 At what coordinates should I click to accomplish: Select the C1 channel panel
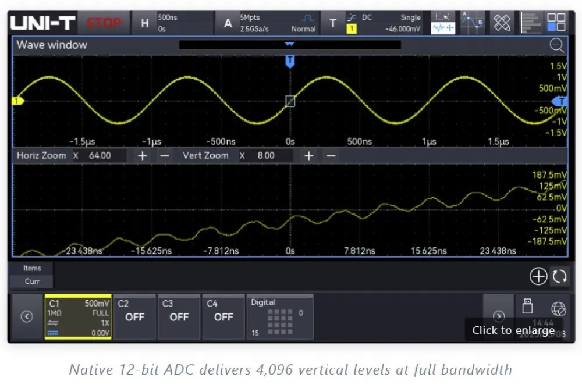(78, 317)
